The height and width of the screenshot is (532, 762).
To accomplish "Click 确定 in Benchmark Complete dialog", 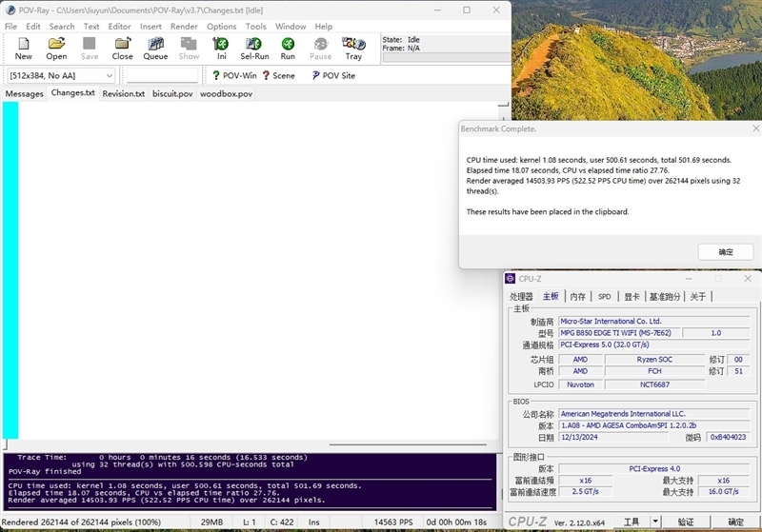I will click(726, 252).
